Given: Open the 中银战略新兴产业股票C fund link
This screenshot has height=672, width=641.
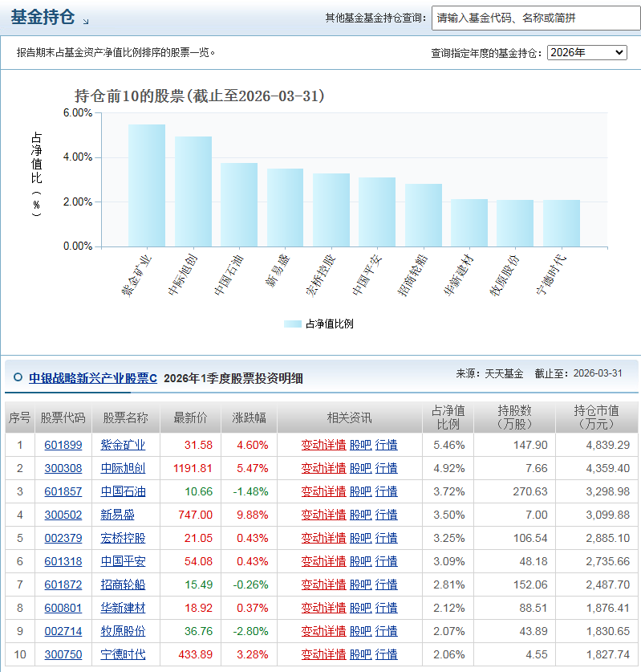Looking at the screenshot, I should point(93,378).
